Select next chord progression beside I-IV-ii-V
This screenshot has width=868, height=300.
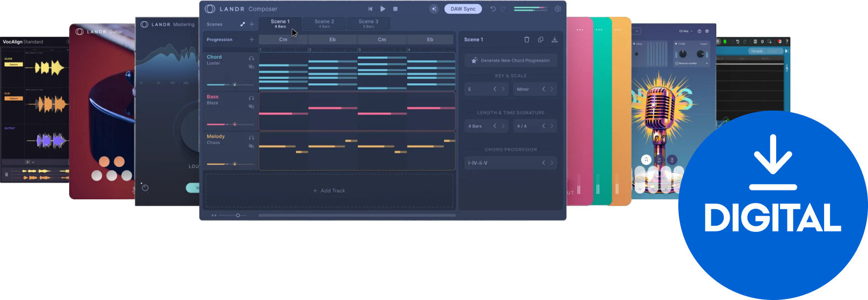tap(552, 163)
